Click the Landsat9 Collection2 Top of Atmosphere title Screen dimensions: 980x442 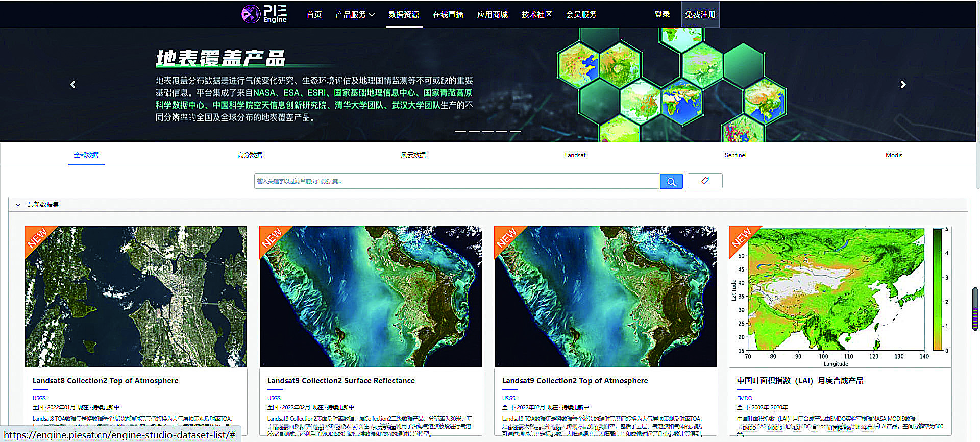point(575,381)
